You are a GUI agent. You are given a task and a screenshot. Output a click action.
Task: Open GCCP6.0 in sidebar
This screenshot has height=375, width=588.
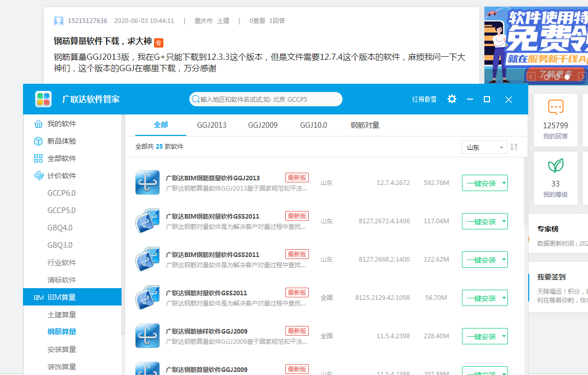pyautogui.click(x=61, y=193)
